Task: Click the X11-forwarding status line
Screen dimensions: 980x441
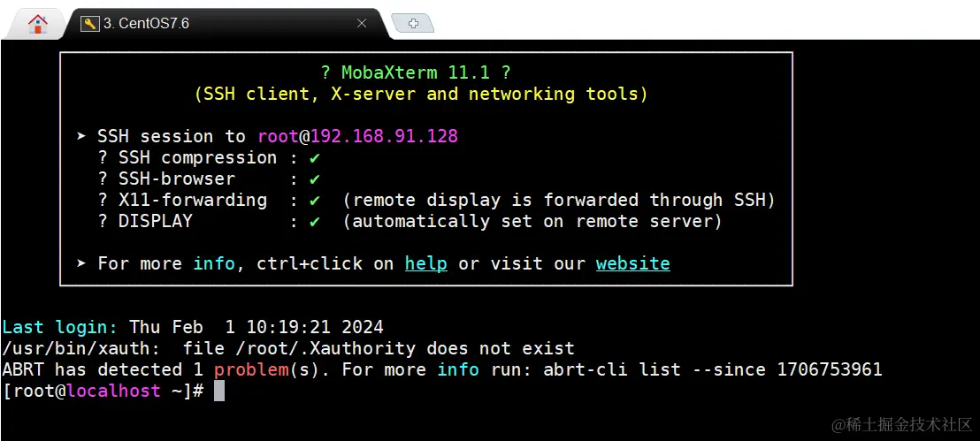Action: 436,200
